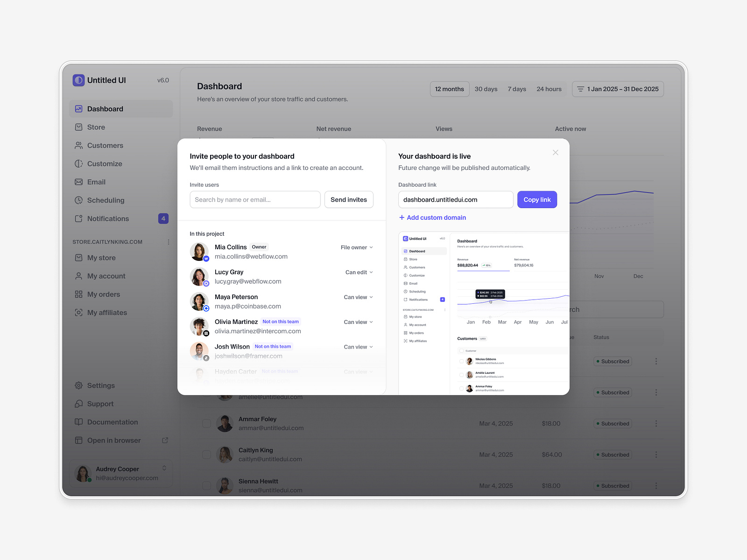Click the Copy link button

537,199
